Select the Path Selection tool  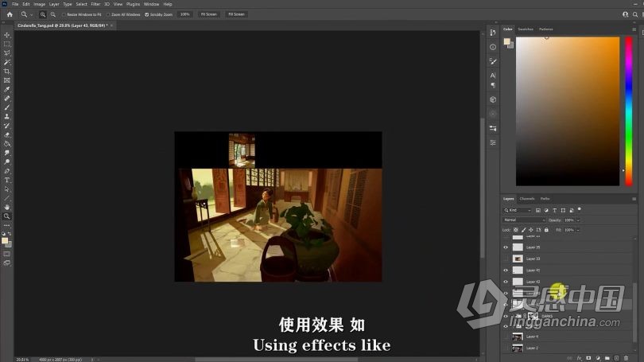coord(7,189)
